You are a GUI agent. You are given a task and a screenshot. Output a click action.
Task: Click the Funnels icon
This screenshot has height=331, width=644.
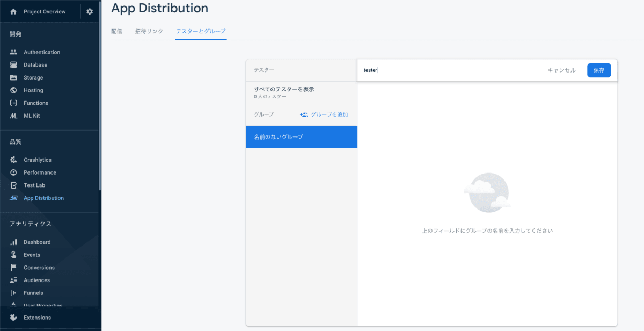coord(14,293)
